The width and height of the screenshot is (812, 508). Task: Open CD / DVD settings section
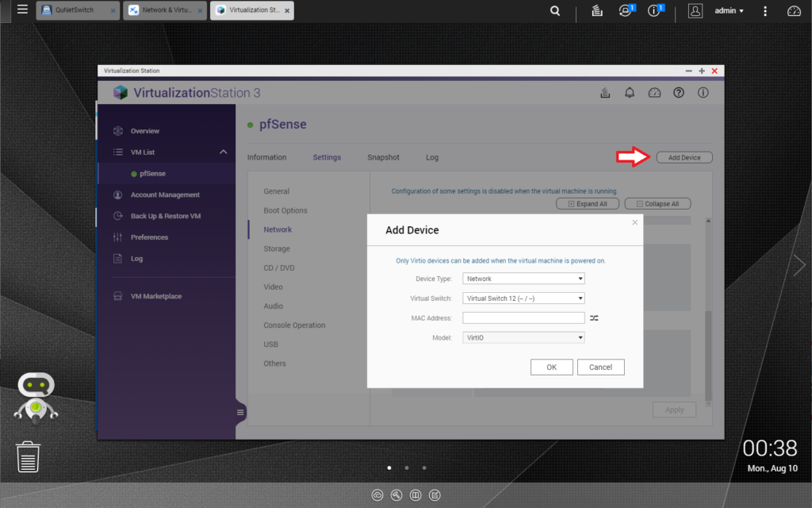click(x=278, y=268)
